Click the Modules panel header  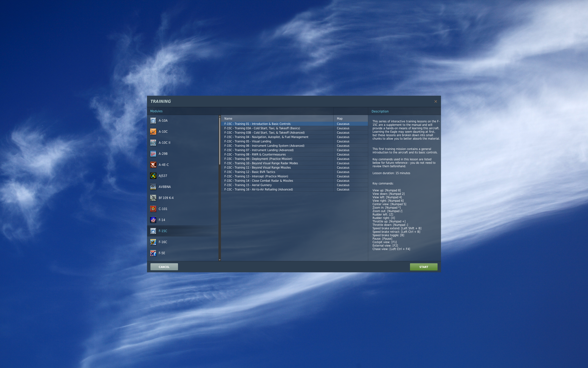(x=156, y=111)
